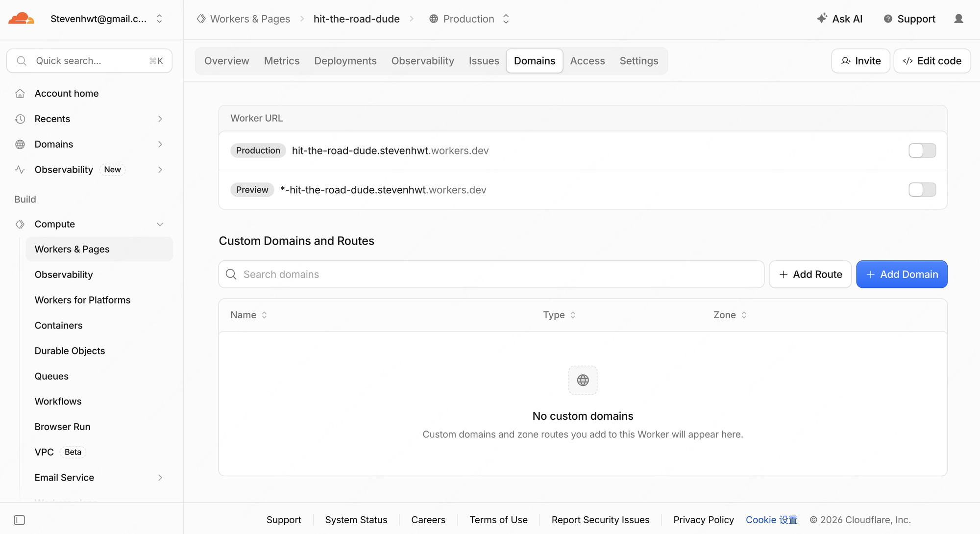Screen dimensions: 980x534
Task: Click the blue Add Domain button
Action: 902,274
